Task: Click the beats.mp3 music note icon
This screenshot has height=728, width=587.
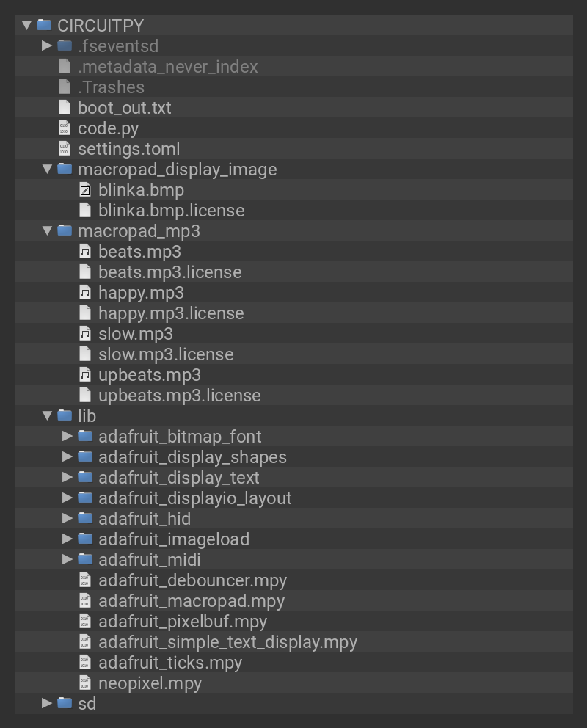Action: (85, 252)
